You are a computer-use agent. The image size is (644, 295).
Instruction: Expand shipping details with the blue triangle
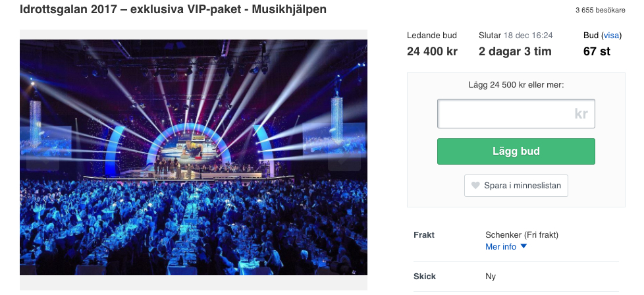pyautogui.click(x=523, y=246)
